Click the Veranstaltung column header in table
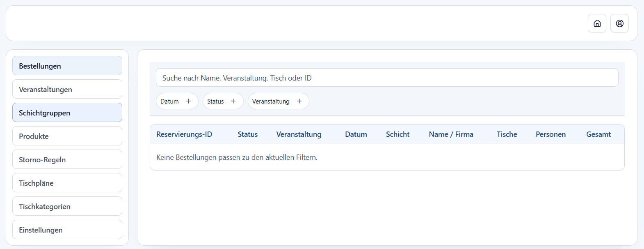 point(299,134)
